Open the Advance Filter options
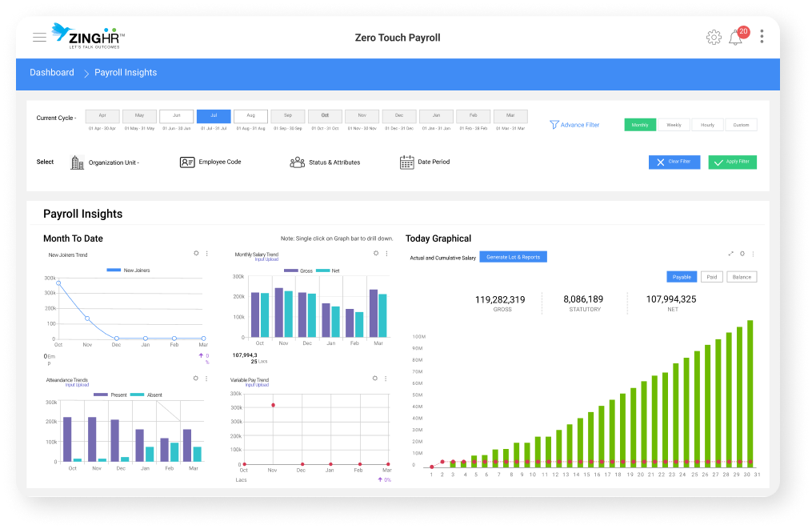The height and width of the screenshot is (529, 812). pyautogui.click(x=574, y=125)
